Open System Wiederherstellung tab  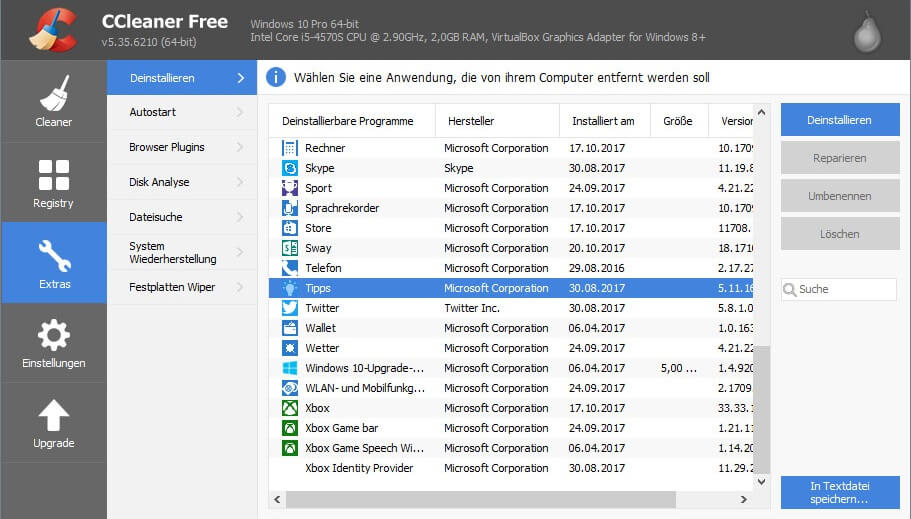[x=182, y=252]
